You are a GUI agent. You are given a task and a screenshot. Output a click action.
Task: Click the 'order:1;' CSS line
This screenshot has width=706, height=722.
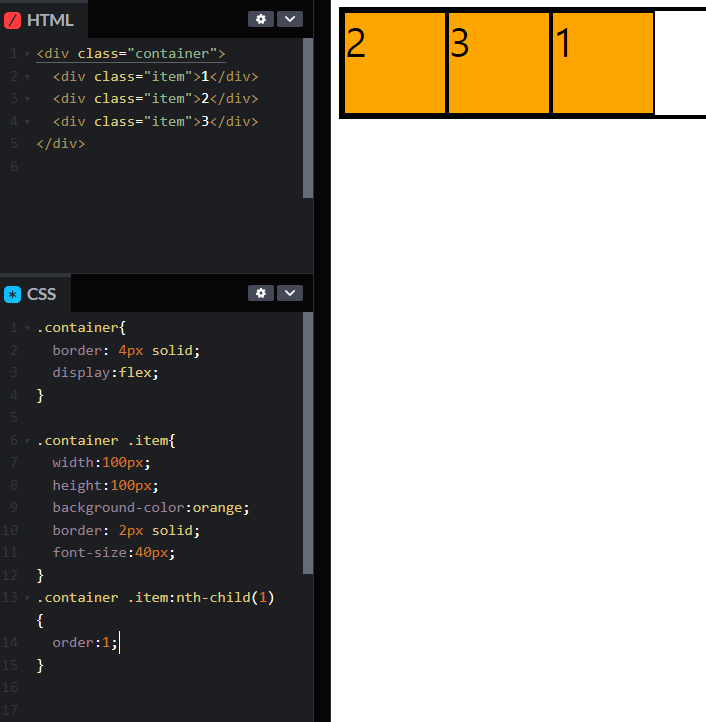85,642
